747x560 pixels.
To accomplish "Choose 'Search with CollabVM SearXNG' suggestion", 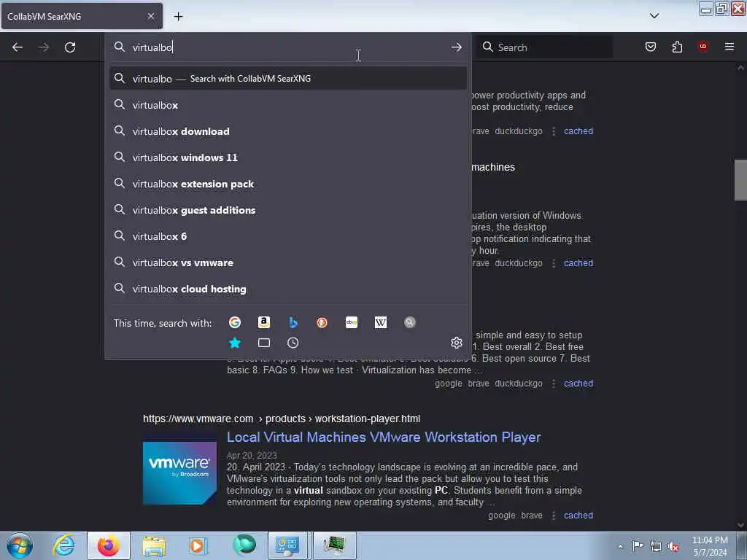I will click(x=287, y=79).
